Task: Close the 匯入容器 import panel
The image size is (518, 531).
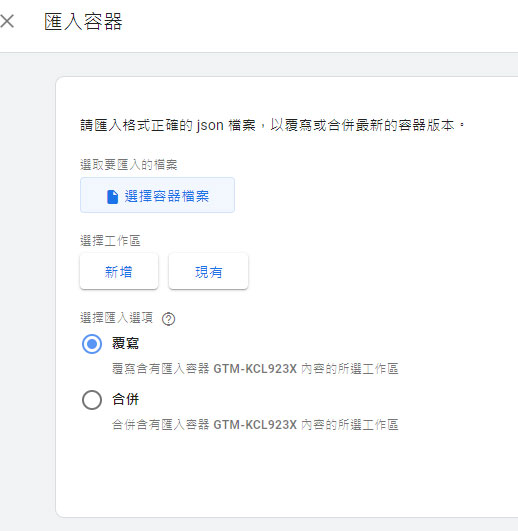Action: point(7,21)
